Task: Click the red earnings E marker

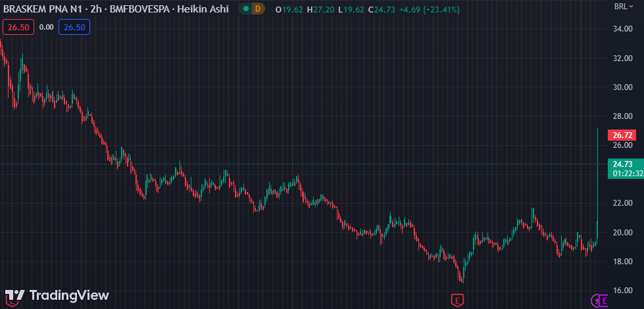Action: [x=457, y=300]
